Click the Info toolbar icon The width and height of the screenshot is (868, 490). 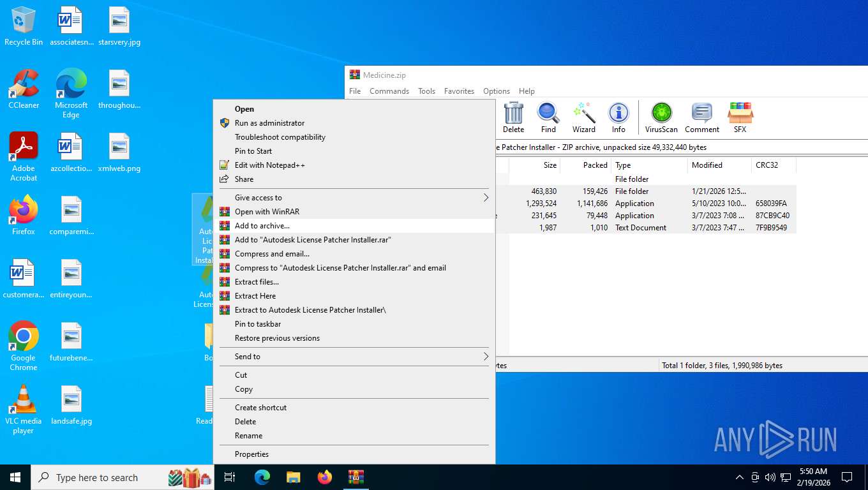point(618,117)
